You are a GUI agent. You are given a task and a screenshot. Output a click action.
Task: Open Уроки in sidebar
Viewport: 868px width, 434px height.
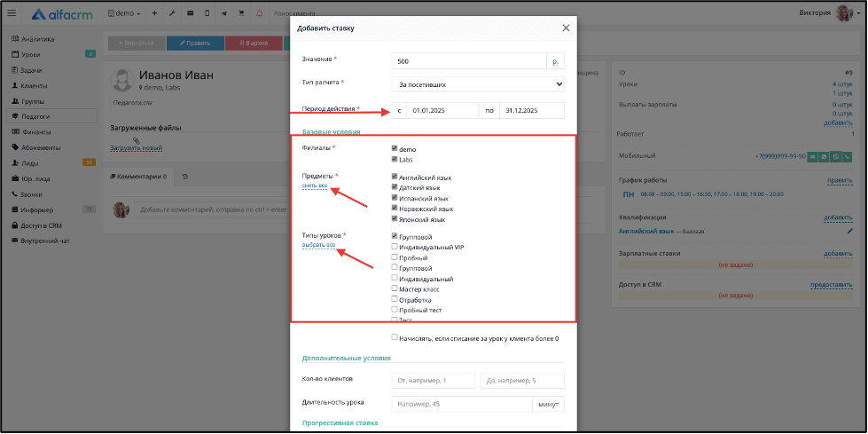tap(30, 54)
